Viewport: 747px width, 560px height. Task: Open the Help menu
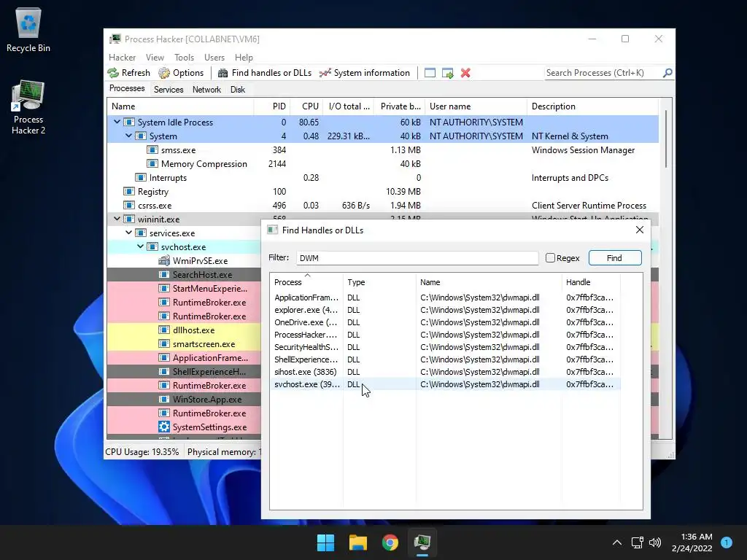244,57
